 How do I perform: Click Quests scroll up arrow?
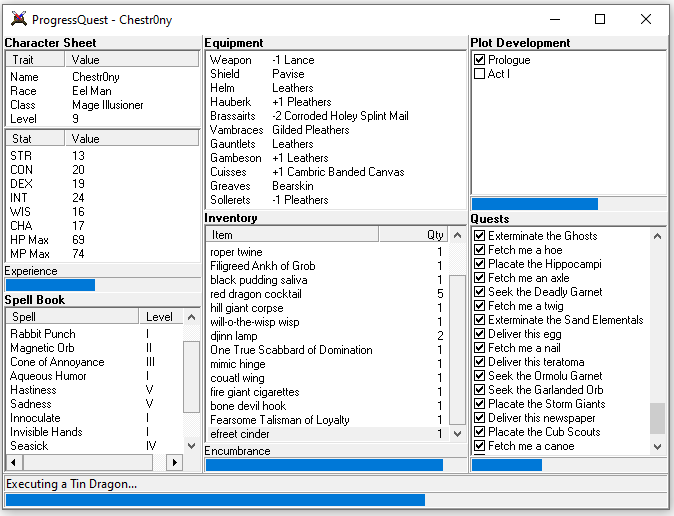click(657, 236)
